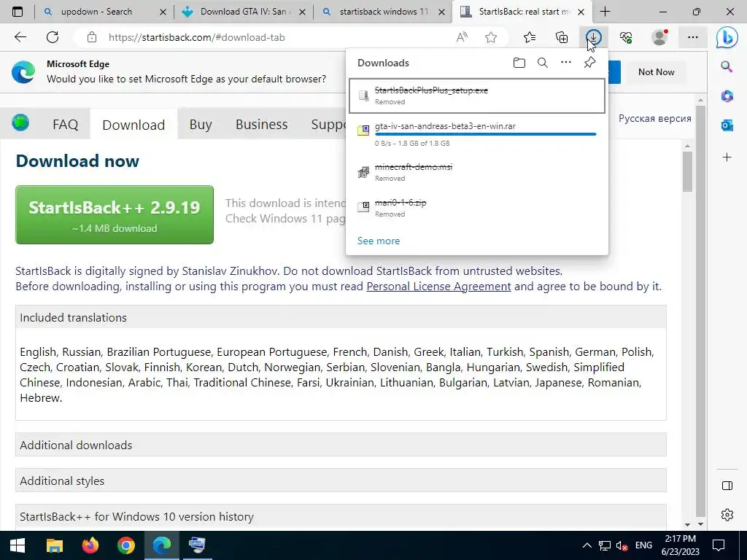
Task: Select the minecraft-demo.msi removed entry
Action: [x=477, y=172]
